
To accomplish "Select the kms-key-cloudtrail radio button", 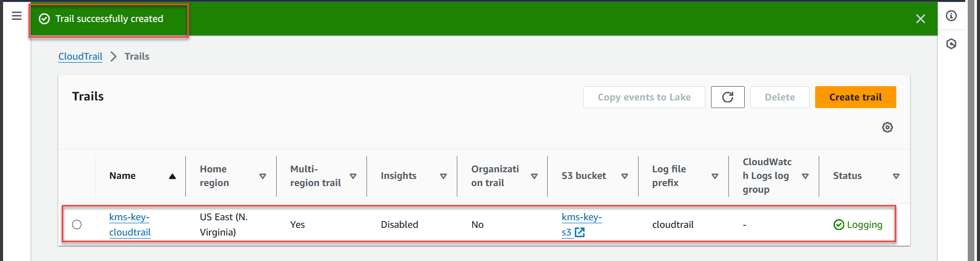I will [x=77, y=225].
